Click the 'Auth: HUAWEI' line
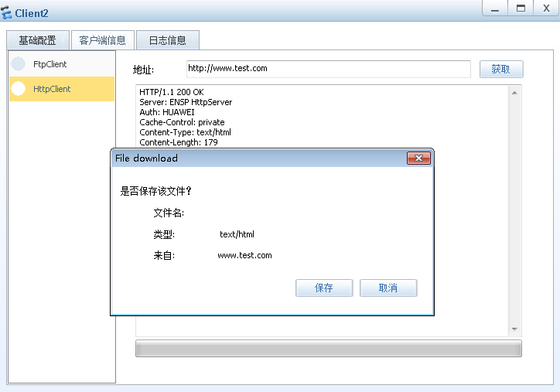The height and width of the screenshot is (392, 560). point(167,112)
